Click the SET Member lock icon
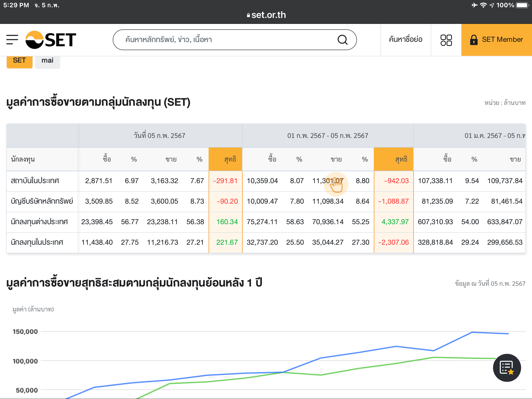 (x=474, y=40)
